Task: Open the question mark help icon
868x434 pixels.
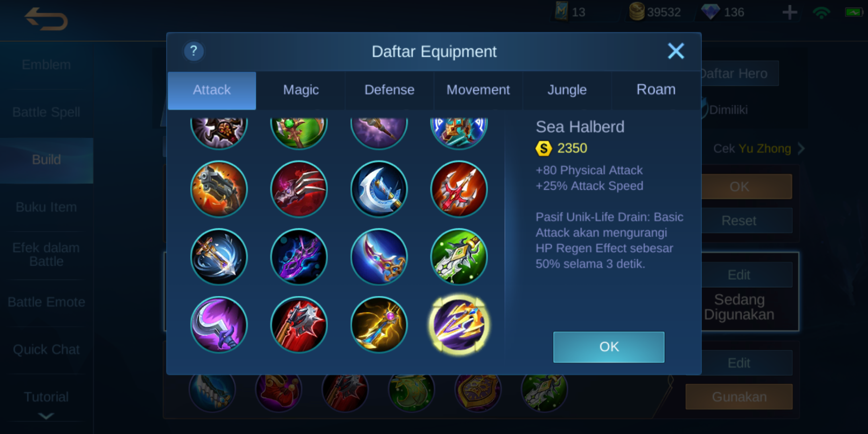Action: (194, 51)
